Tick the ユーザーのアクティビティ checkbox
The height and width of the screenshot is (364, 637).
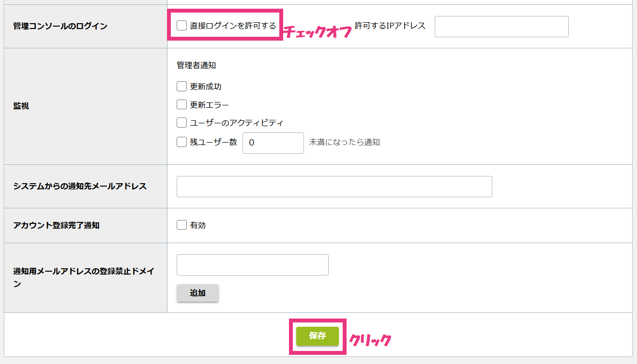pyautogui.click(x=182, y=123)
